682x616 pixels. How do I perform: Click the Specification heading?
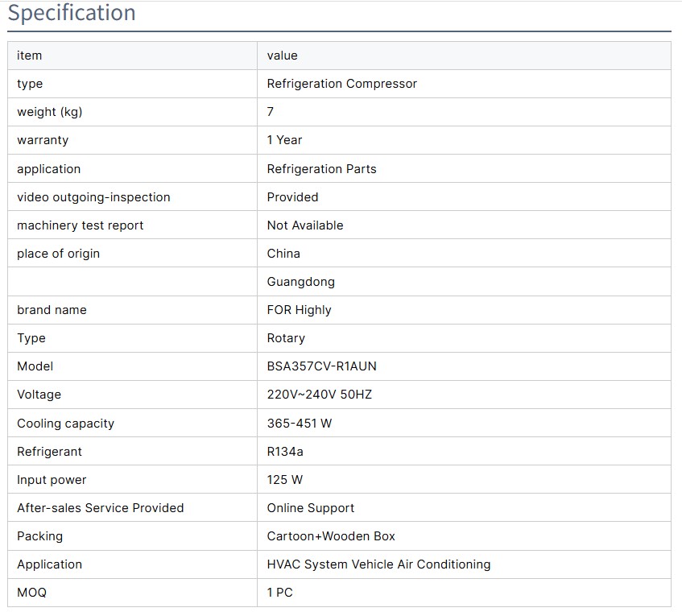point(72,14)
